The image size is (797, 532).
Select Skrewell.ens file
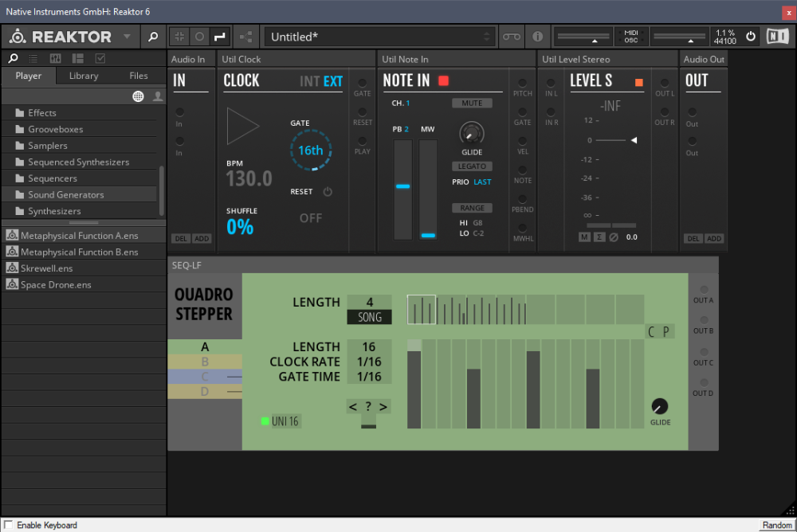pos(84,268)
